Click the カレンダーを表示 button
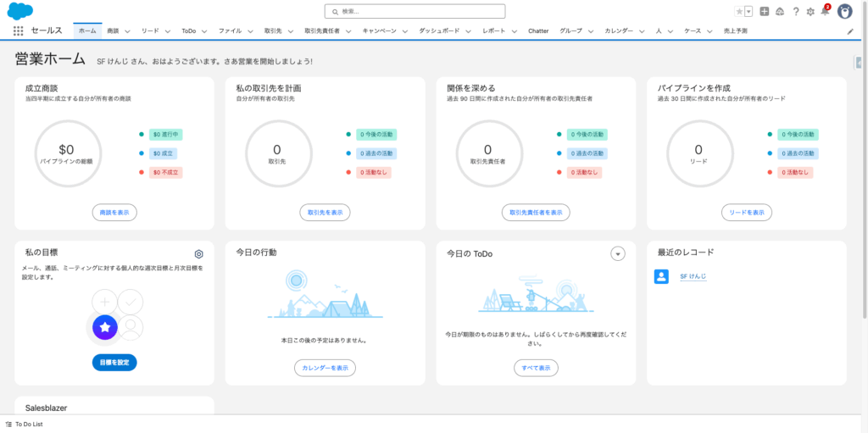The image size is (868, 433). (325, 368)
